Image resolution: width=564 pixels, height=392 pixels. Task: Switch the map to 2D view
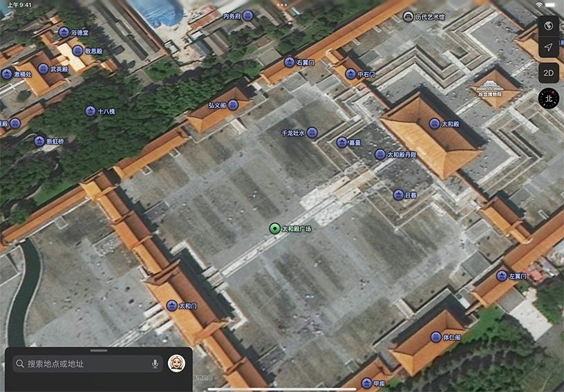(548, 73)
